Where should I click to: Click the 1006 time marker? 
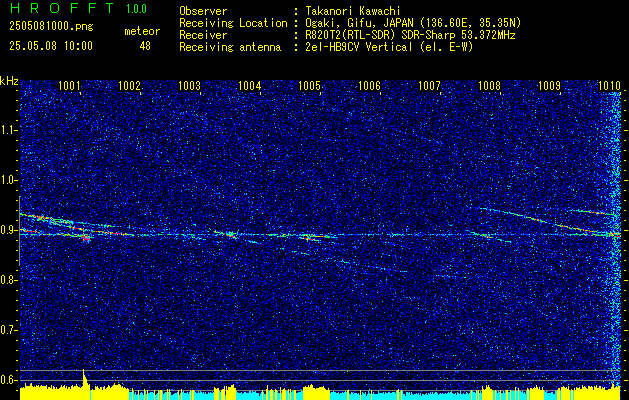click(369, 85)
